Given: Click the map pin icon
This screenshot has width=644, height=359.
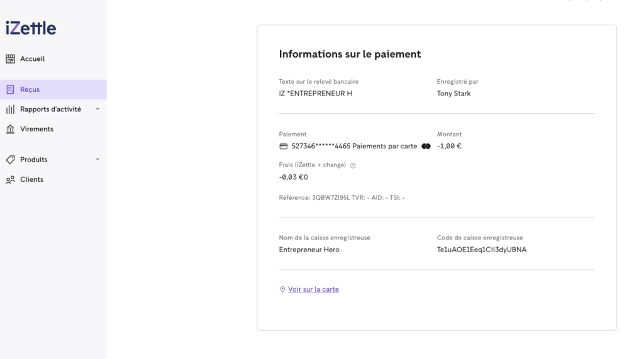Looking at the screenshot, I should pyautogui.click(x=282, y=290).
